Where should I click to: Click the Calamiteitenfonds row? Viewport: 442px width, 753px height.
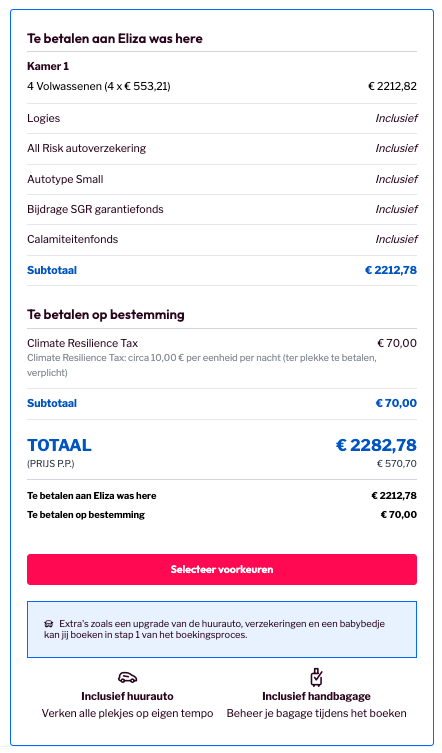point(221,239)
